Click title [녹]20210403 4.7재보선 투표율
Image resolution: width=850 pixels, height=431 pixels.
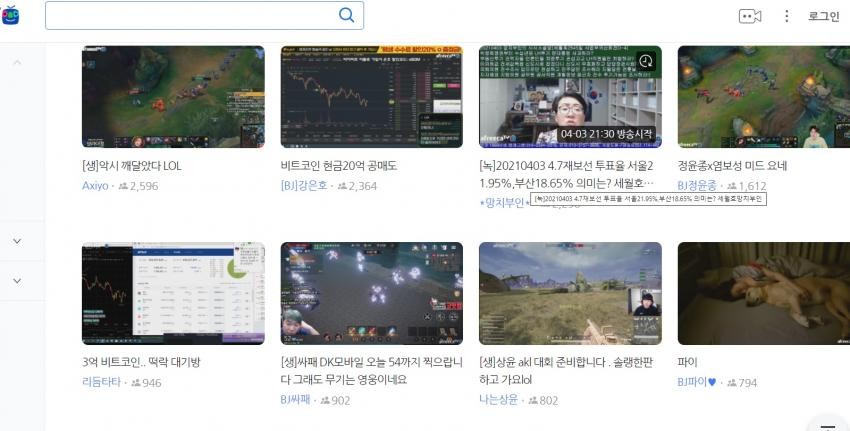[x=566, y=175]
